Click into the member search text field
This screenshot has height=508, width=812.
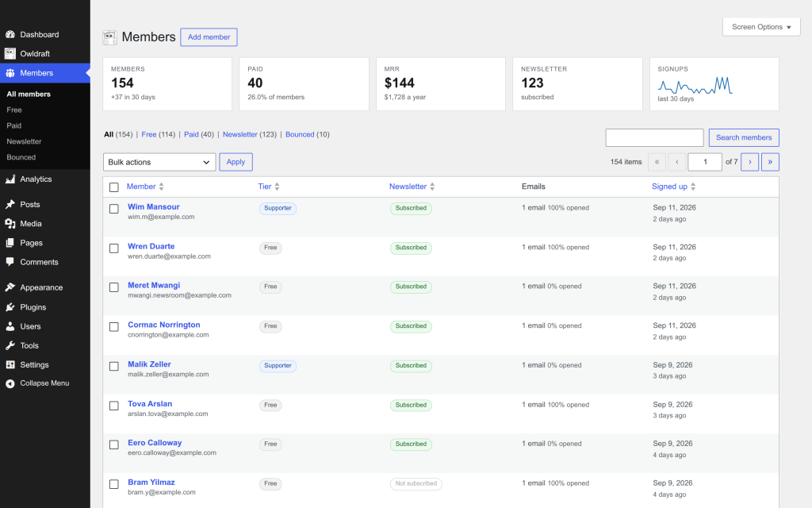click(x=654, y=137)
